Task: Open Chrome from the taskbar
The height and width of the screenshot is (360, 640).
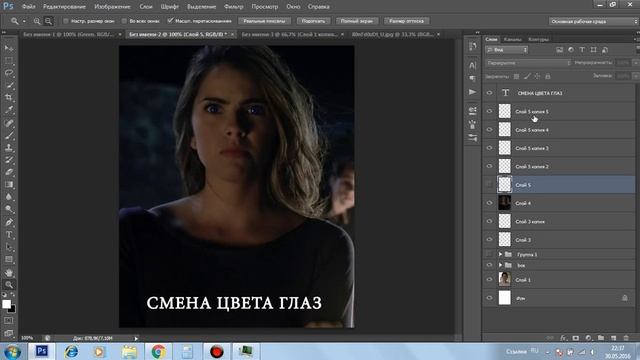Action: [158, 351]
